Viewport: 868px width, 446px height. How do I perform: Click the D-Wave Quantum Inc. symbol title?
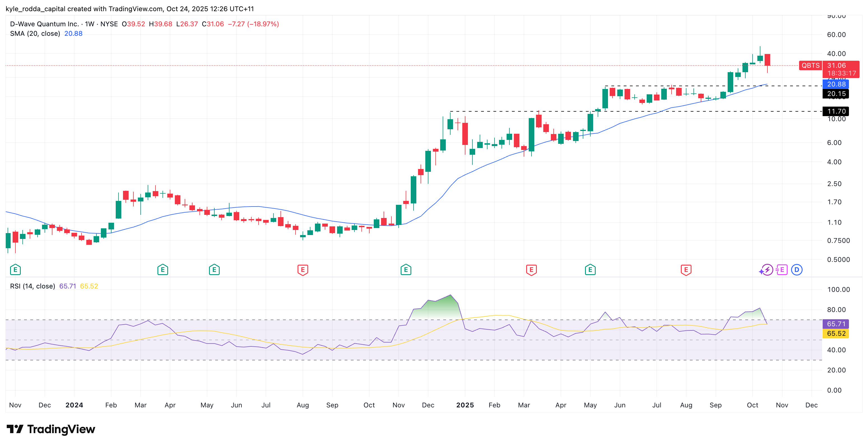(x=44, y=24)
